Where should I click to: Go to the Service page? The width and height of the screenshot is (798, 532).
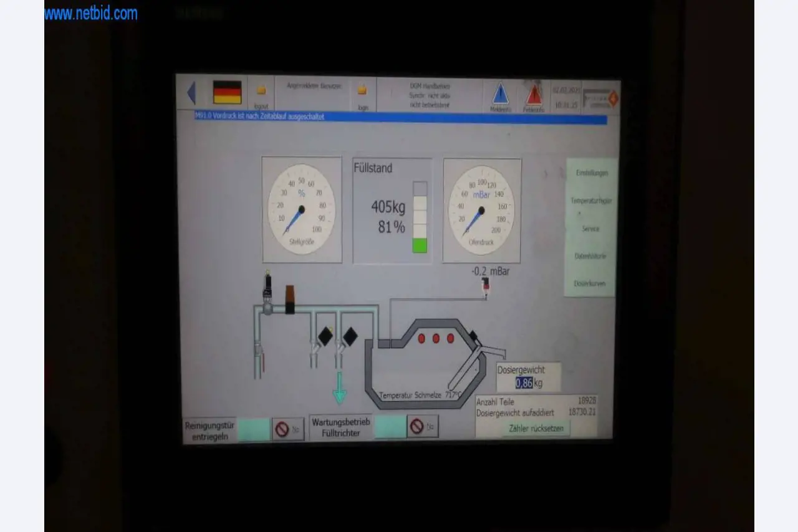[x=591, y=229]
